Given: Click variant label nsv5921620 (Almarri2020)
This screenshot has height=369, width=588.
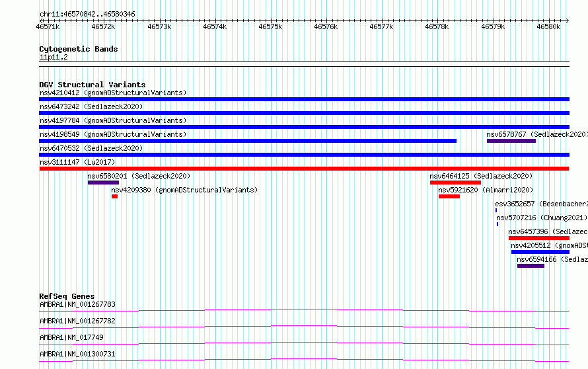Looking at the screenshot, I should (486, 190).
